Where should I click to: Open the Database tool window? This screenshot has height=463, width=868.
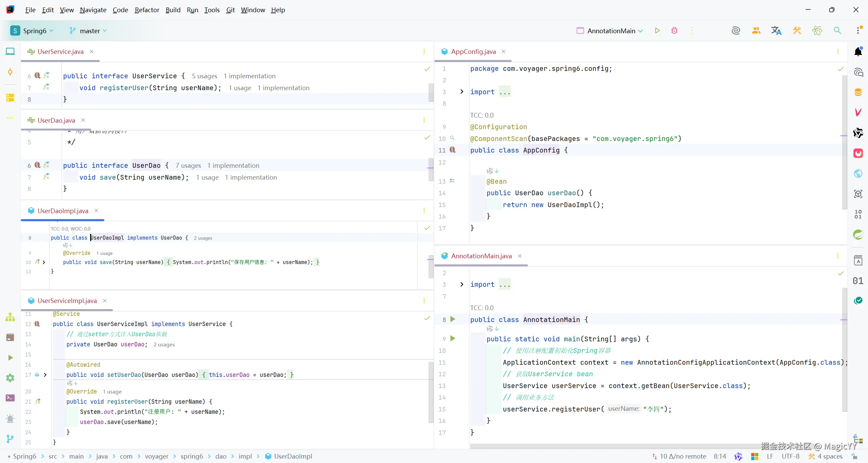click(x=858, y=92)
